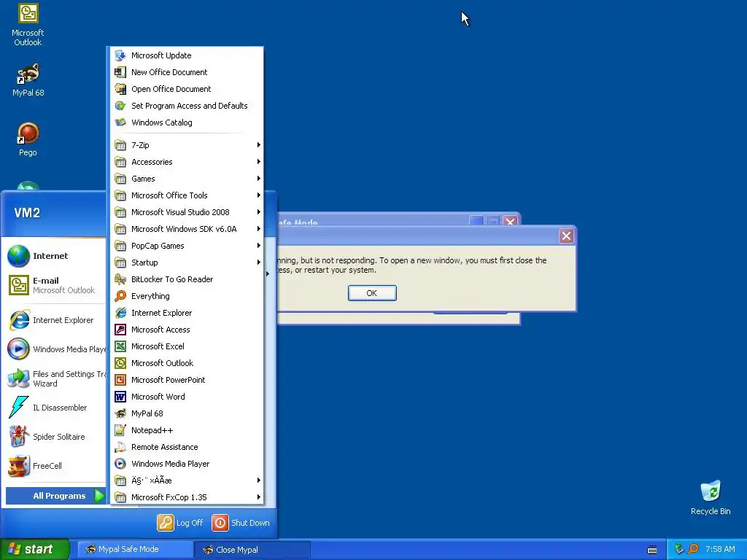Click the Microsoft Access icon
This screenshot has width=747, height=560.
[120, 330]
